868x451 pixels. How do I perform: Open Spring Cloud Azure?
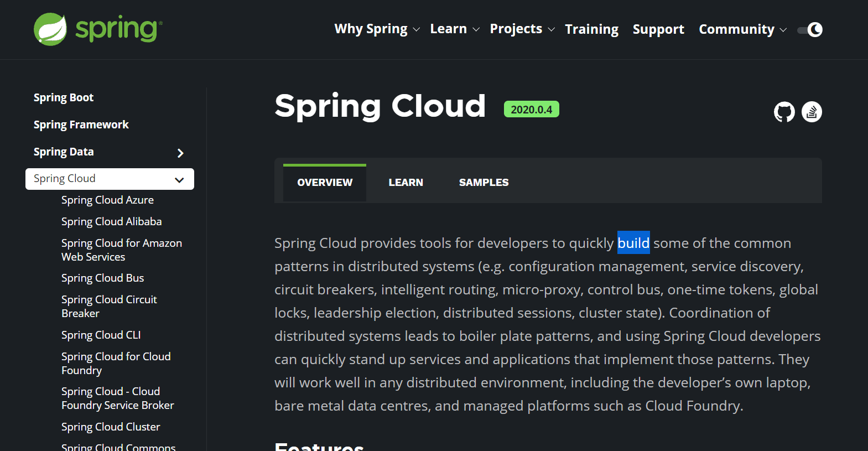(x=107, y=200)
